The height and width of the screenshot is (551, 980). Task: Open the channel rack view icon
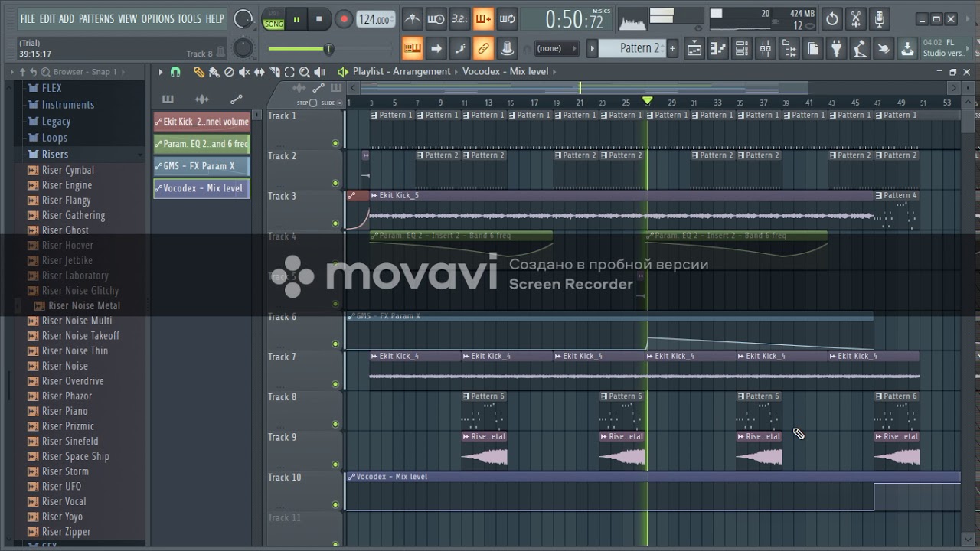pos(741,49)
